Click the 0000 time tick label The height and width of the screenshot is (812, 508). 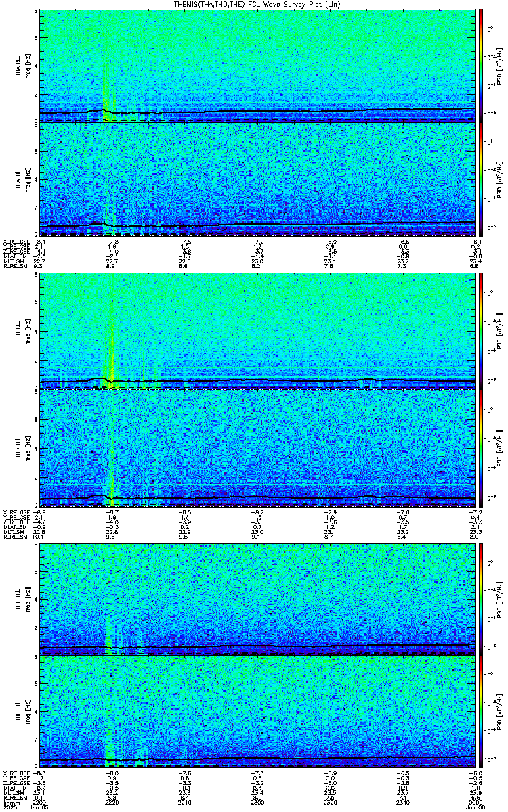[x=475, y=802]
